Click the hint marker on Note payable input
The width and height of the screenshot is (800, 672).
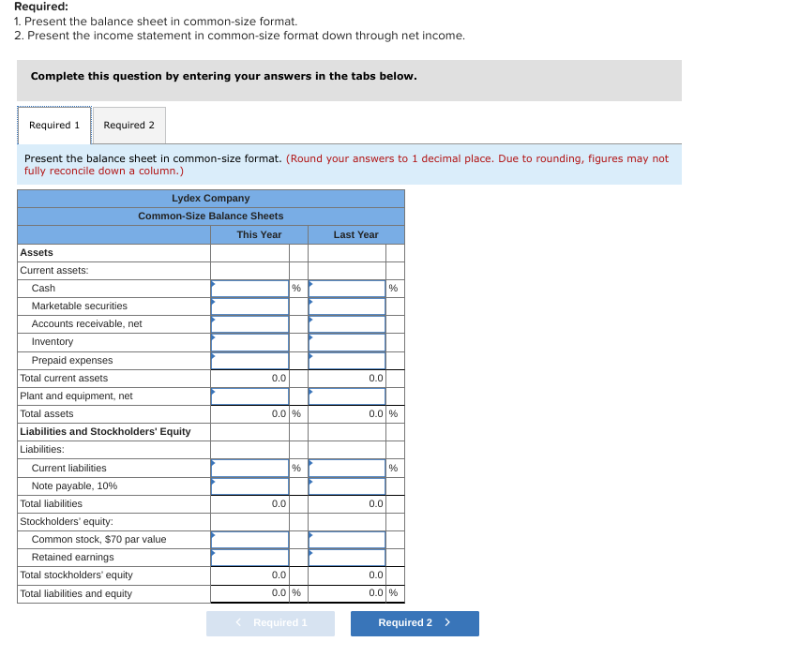[x=214, y=482]
